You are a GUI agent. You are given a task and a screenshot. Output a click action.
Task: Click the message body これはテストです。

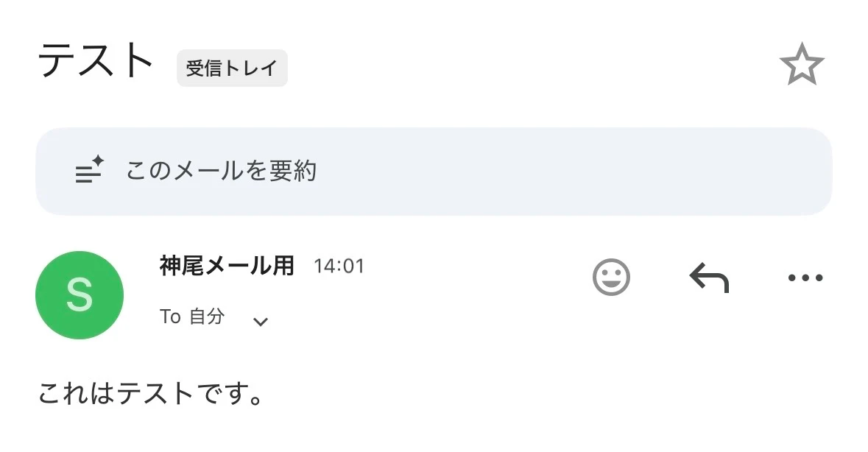pos(150,395)
